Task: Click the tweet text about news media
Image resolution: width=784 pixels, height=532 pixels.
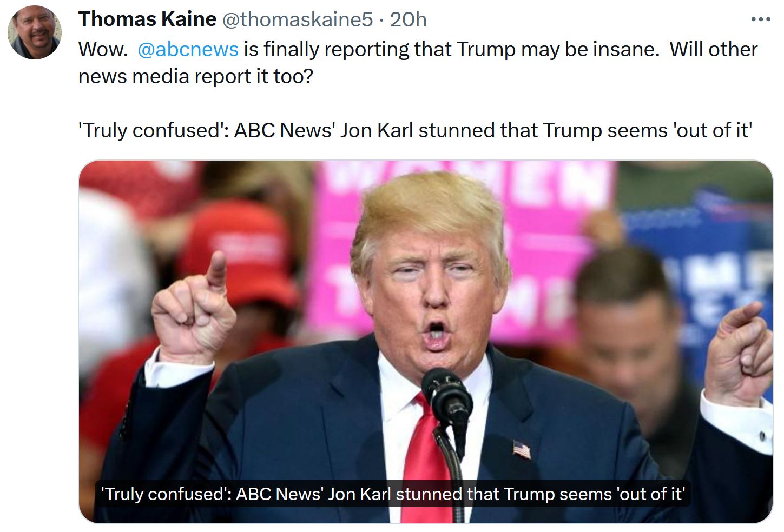Action: pyautogui.click(x=418, y=63)
